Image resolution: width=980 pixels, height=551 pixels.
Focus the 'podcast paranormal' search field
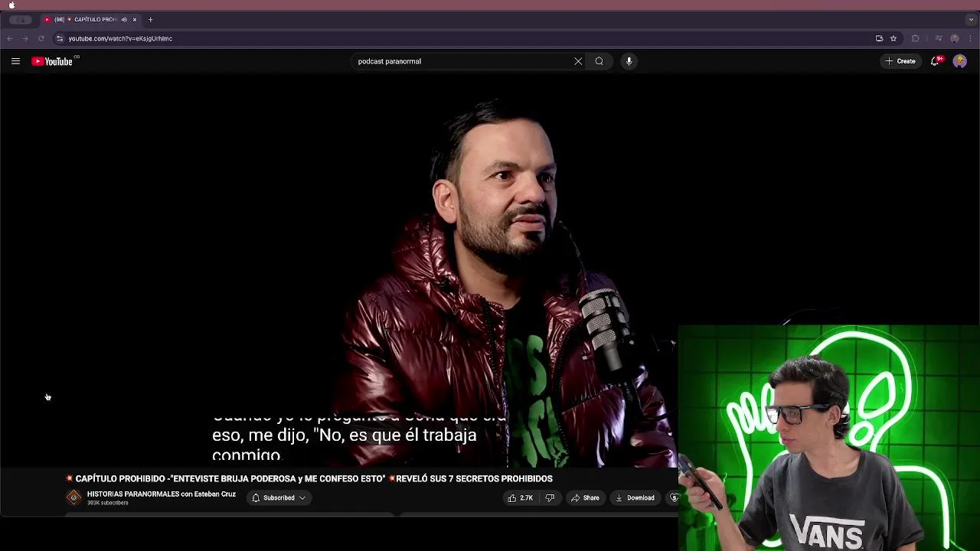tap(459, 61)
